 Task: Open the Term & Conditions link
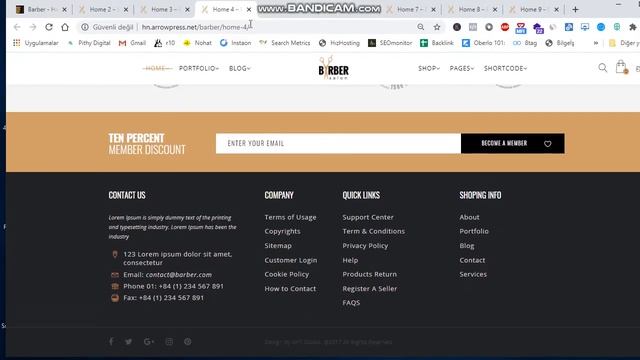click(373, 231)
